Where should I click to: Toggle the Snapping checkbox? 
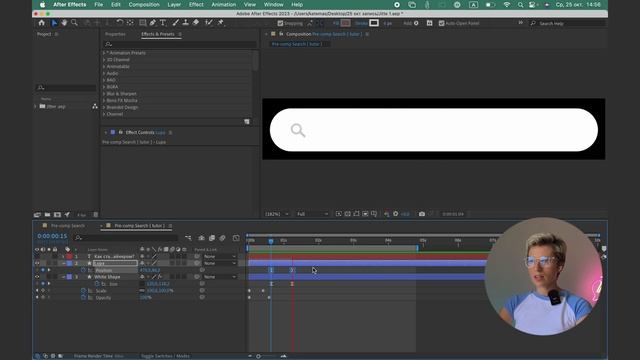[x=280, y=23]
